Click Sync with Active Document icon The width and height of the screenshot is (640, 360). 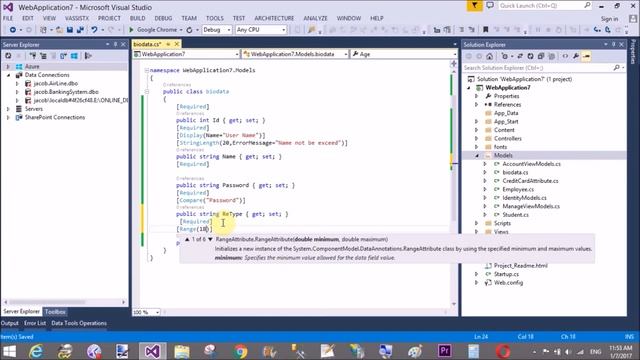pyautogui.click(x=520, y=56)
